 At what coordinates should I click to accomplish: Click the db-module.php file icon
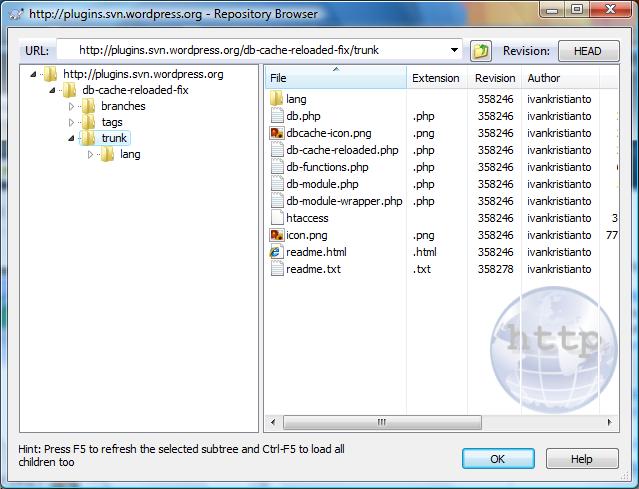pos(277,184)
